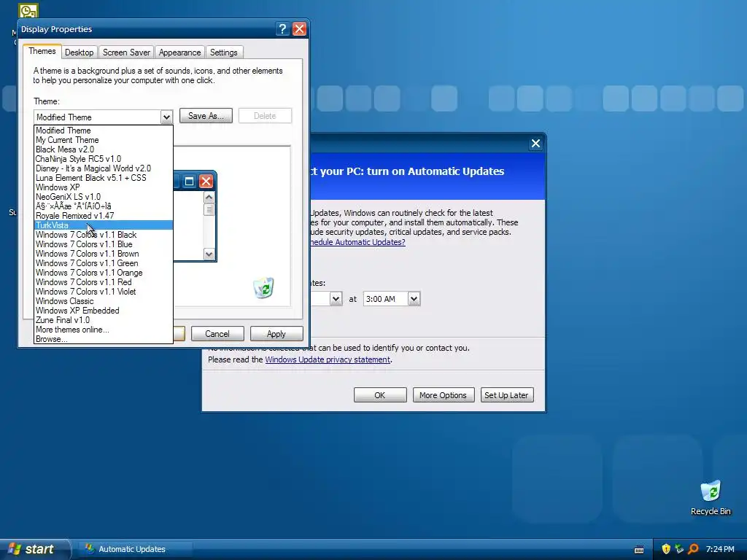Click the Save As button
The height and width of the screenshot is (560, 747).
(x=206, y=116)
